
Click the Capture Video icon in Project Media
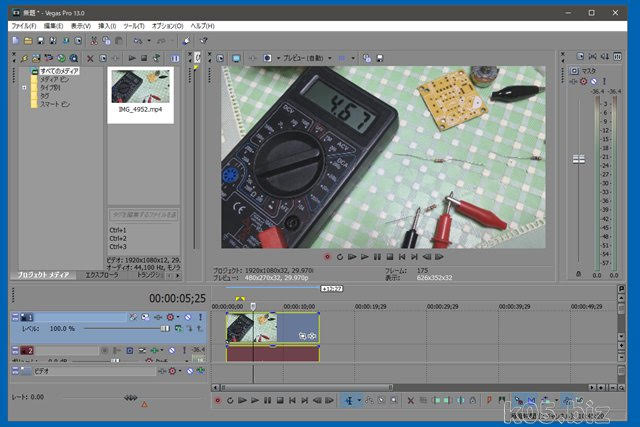click(49, 58)
